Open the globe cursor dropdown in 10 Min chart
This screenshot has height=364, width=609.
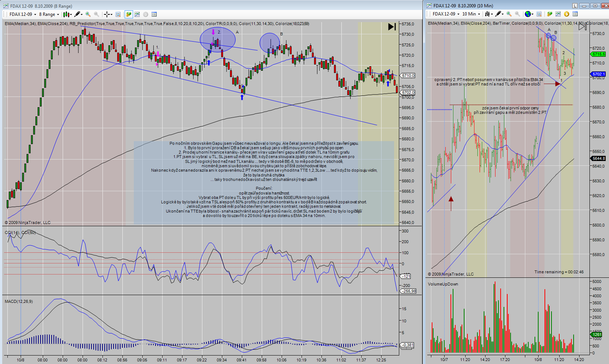(529, 14)
